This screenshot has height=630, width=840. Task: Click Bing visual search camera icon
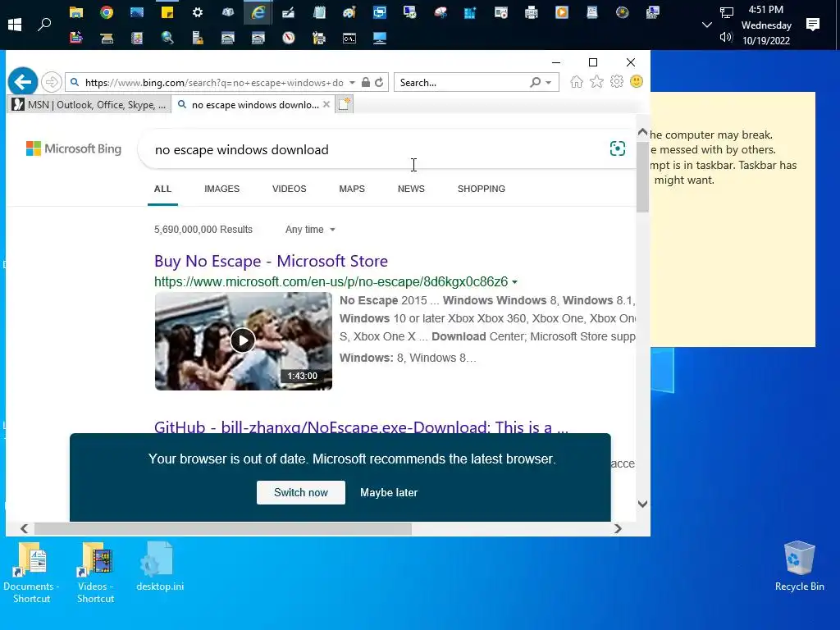pos(618,148)
